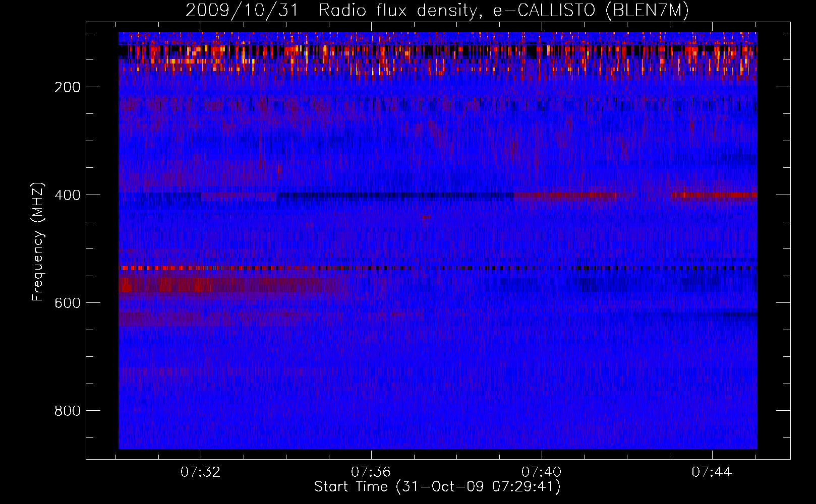Click the 'Start Time (31-Oct-09 07:29:41)' label
The image size is (816, 504).
[x=437, y=487]
